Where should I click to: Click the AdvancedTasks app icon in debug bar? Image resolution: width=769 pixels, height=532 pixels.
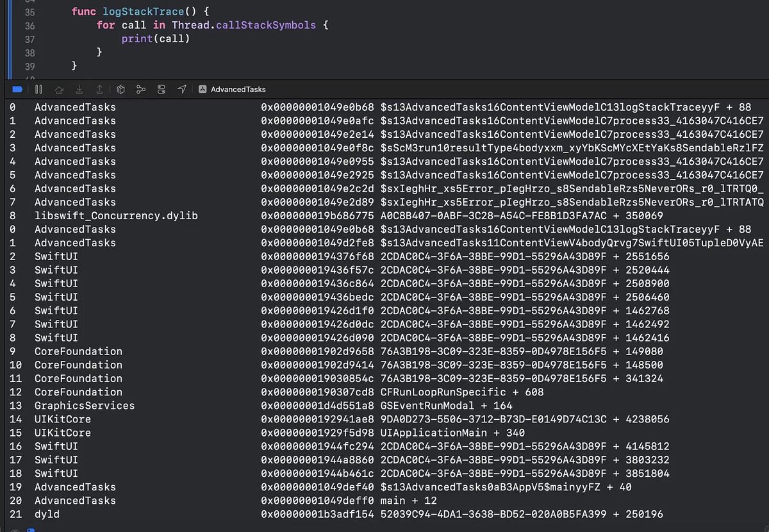pos(203,89)
